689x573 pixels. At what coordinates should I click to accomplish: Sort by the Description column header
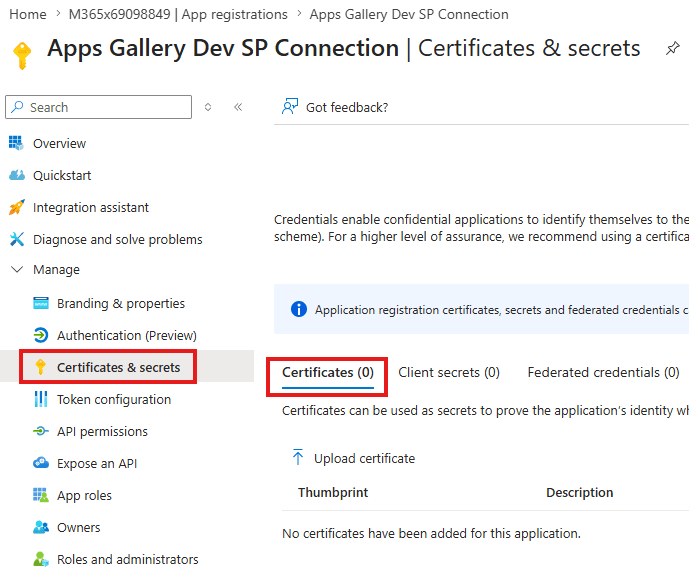580,493
